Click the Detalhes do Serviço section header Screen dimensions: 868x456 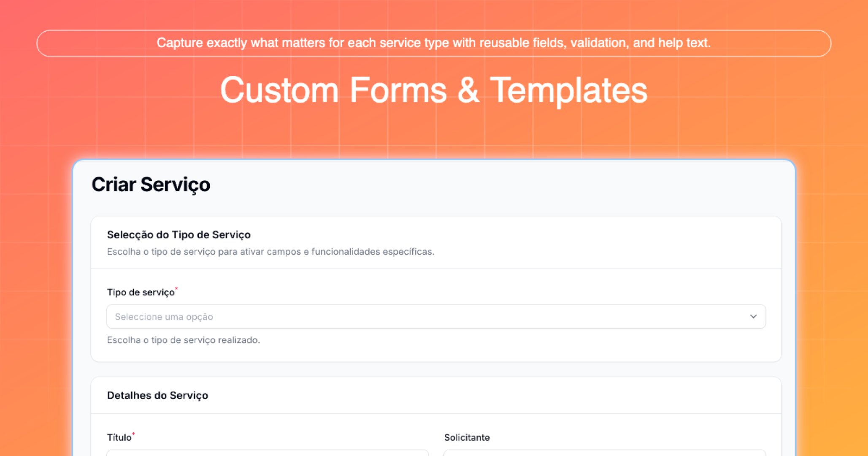(158, 395)
